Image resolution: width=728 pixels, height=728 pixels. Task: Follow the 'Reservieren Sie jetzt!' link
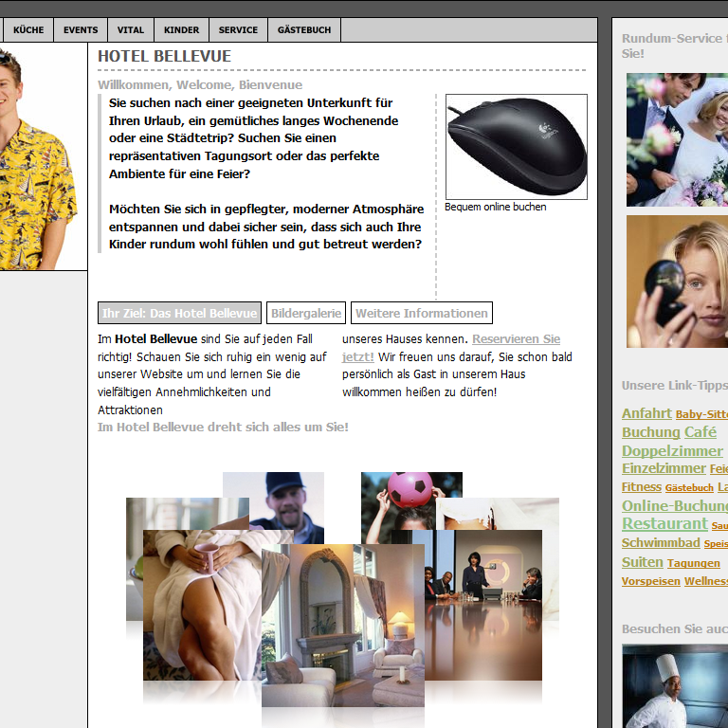[x=516, y=339]
